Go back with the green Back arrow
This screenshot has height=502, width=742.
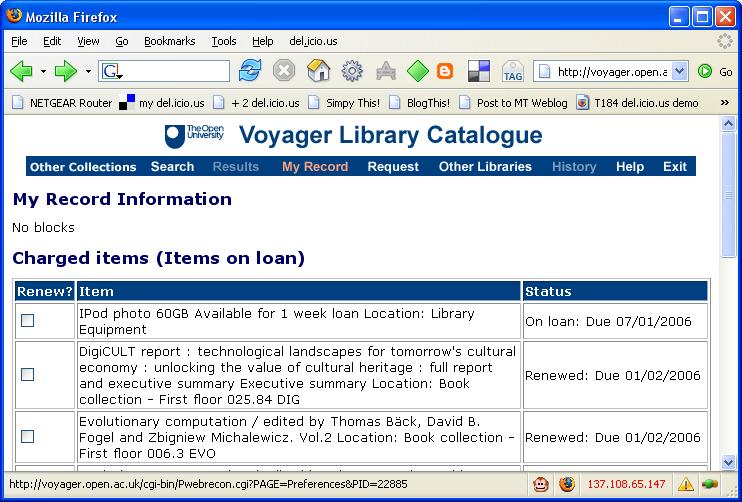(x=21, y=71)
